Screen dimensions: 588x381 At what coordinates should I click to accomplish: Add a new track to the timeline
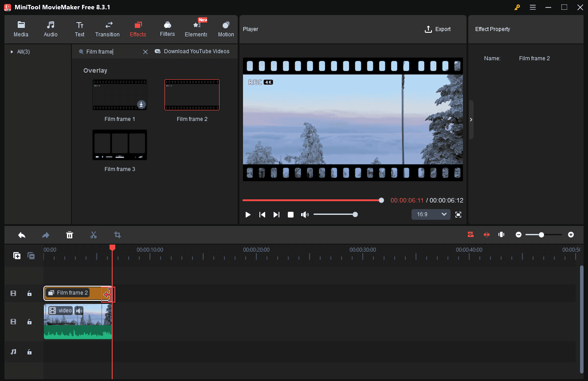[x=16, y=256]
